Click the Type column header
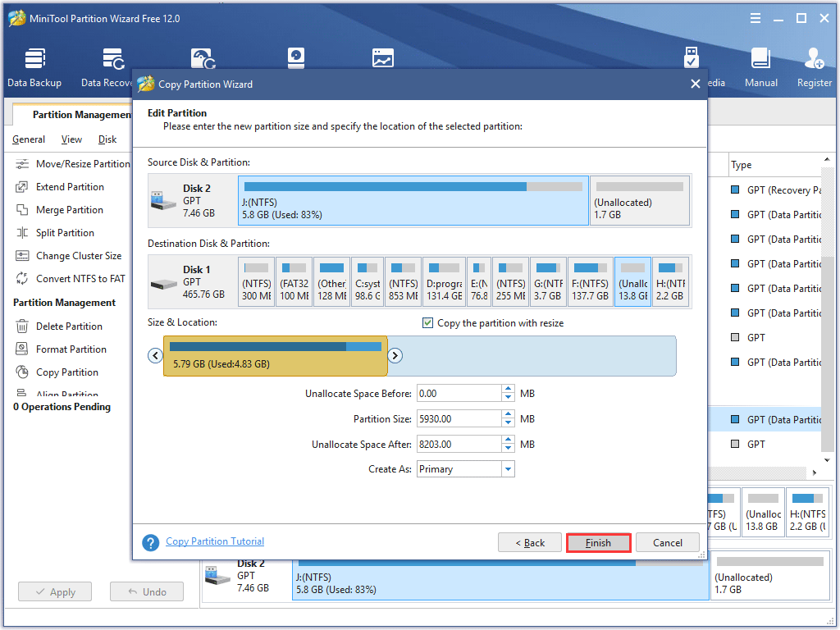This screenshot has width=840, height=630. point(774,165)
